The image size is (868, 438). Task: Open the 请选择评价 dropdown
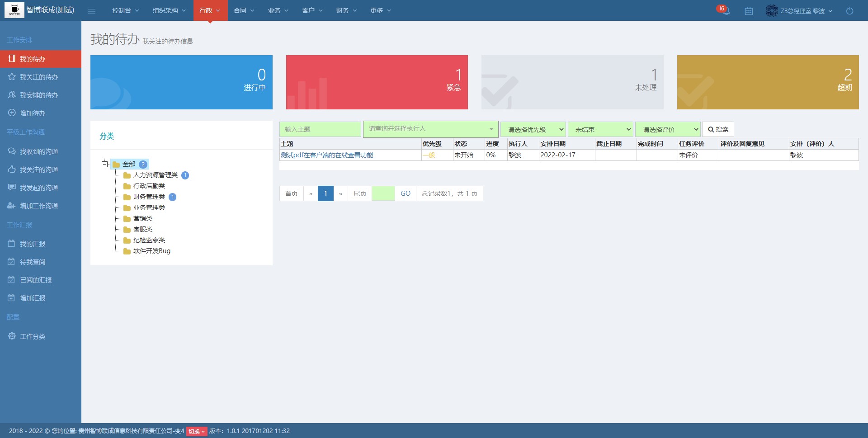pos(668,129)
